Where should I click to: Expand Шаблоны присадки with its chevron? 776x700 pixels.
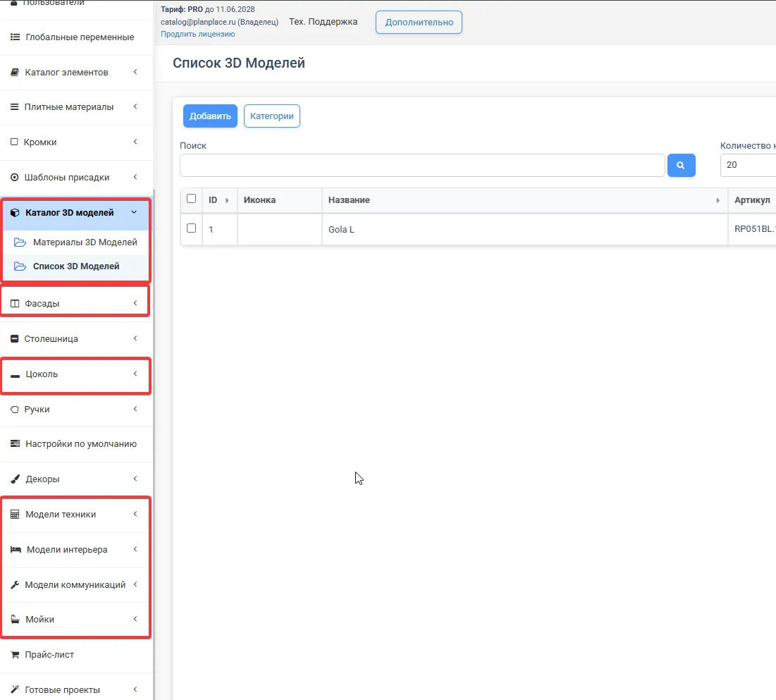[x=135, y=177]
